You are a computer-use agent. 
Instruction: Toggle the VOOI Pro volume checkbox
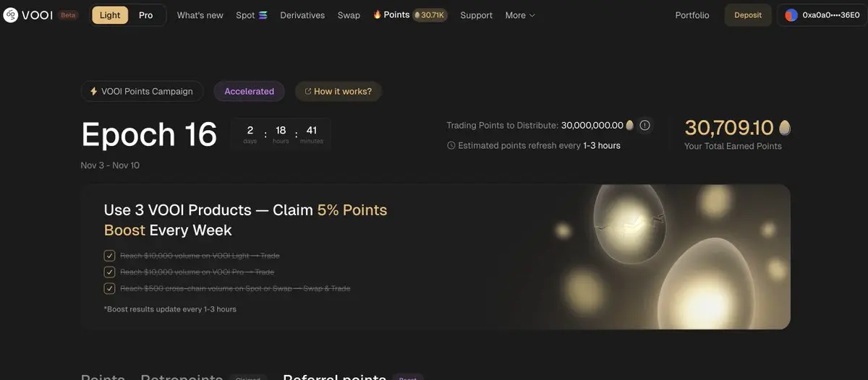(x=110, y=272)
